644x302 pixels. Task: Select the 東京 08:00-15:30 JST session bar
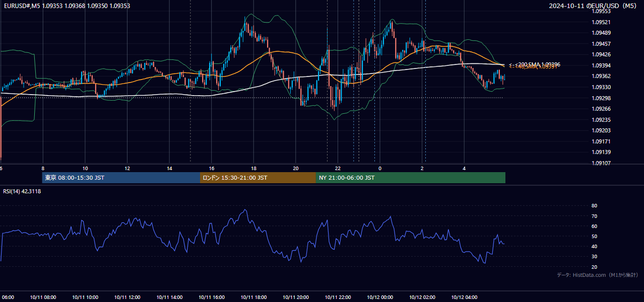point(121,178)
